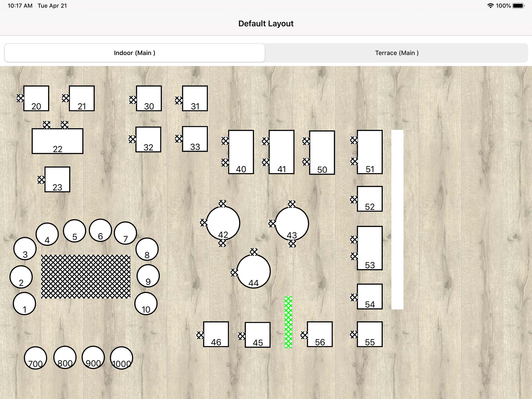Screen dimensions: 532x399
Task: Select tall table 53
Action: [370, 248]
